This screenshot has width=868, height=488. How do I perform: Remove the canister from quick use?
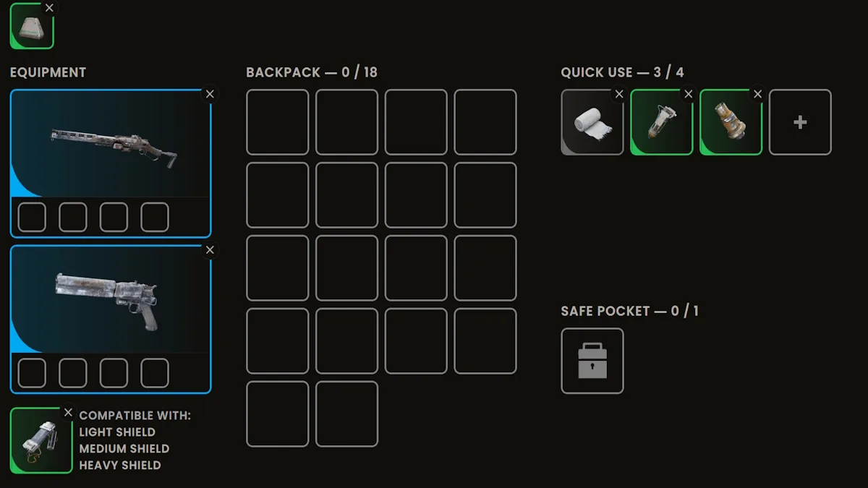[x=758, y=94]
